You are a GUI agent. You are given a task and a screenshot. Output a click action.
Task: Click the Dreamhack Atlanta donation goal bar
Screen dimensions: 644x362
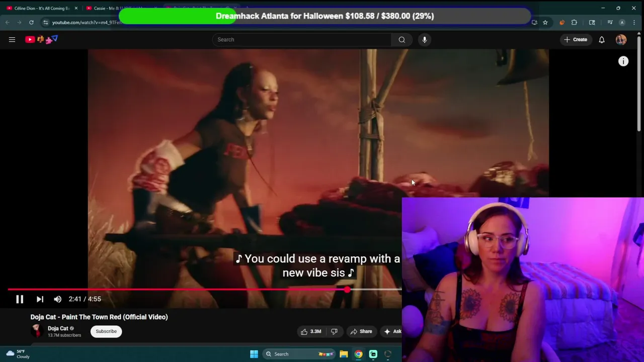pyautogui.click(x=325, y=16)
